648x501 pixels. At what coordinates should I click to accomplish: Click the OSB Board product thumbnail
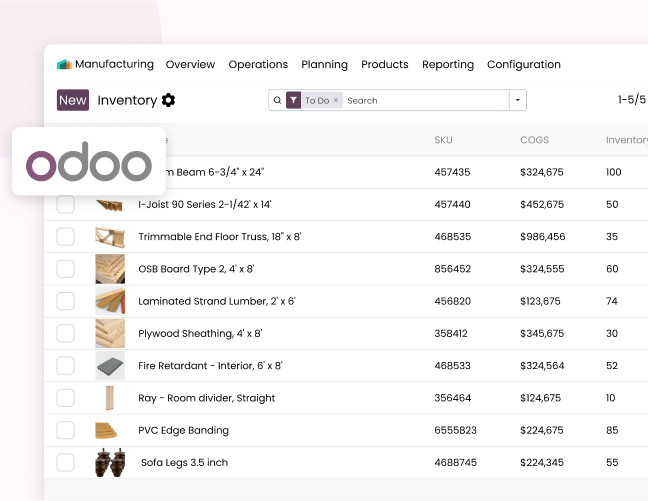[110, 269]
